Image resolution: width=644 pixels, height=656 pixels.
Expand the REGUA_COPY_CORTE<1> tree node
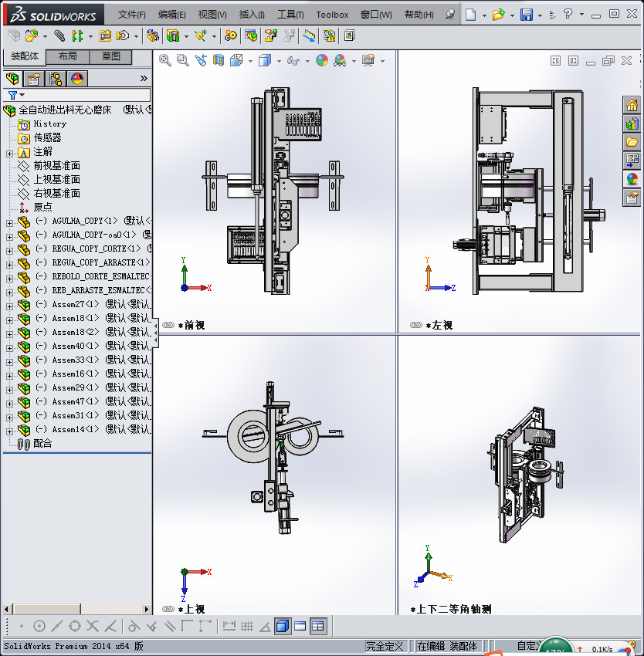coord(9,251)
